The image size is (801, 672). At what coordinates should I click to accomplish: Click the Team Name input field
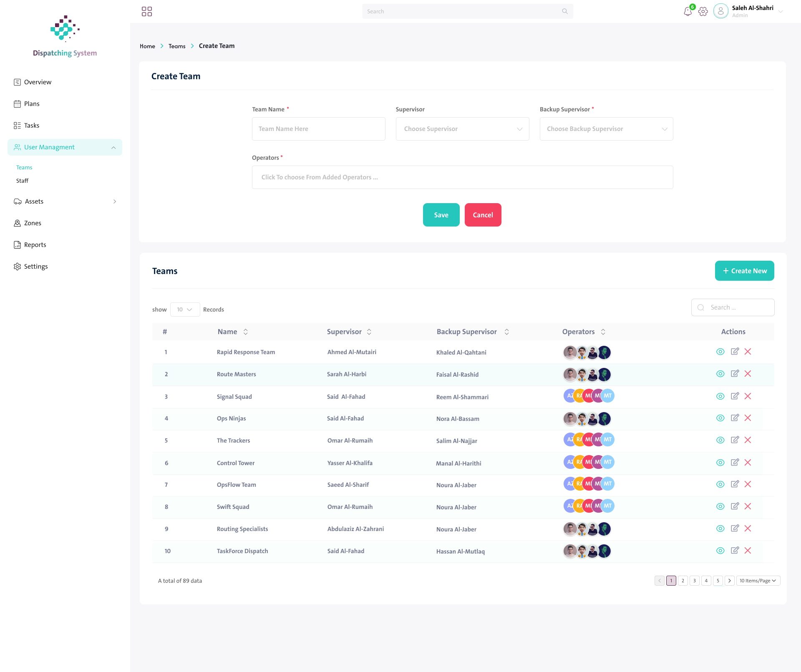(x=318, y=129)
